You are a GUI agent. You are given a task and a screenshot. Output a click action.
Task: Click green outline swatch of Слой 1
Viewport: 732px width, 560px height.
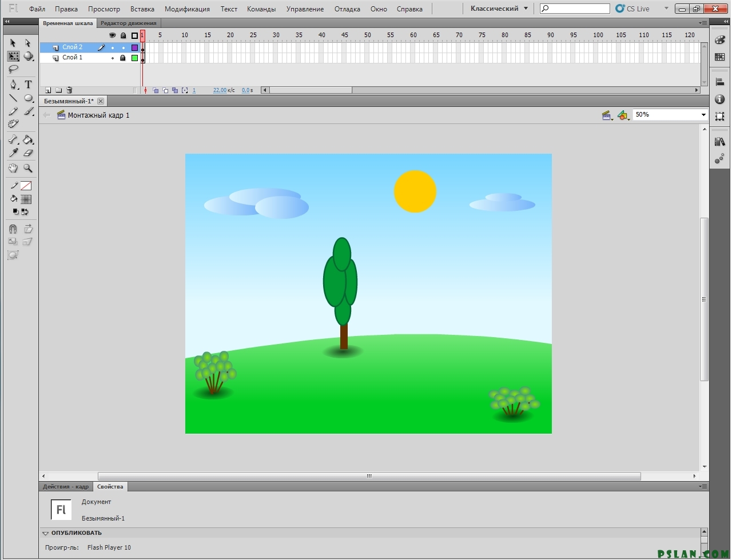(134, 58)
